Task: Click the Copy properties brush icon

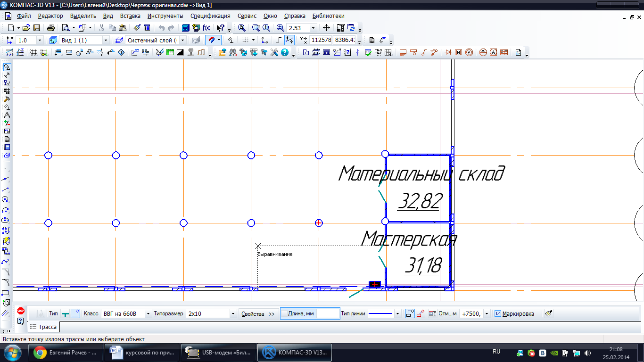Action: (x=137, y=28)
